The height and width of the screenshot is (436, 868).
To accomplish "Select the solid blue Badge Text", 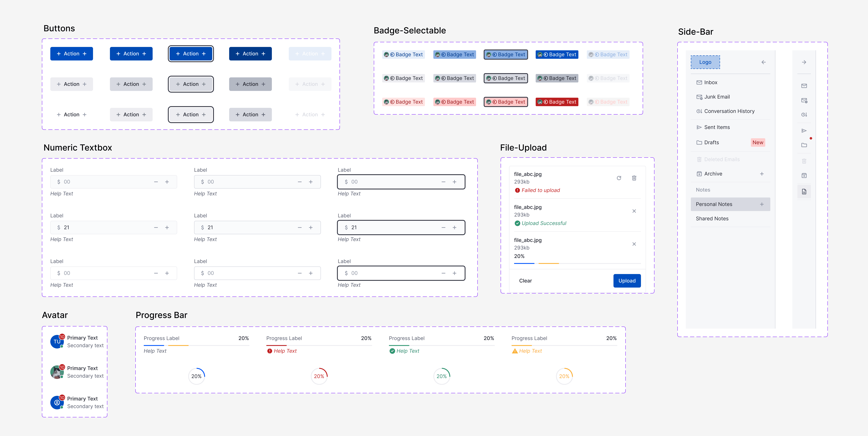I will coord(557,55).
